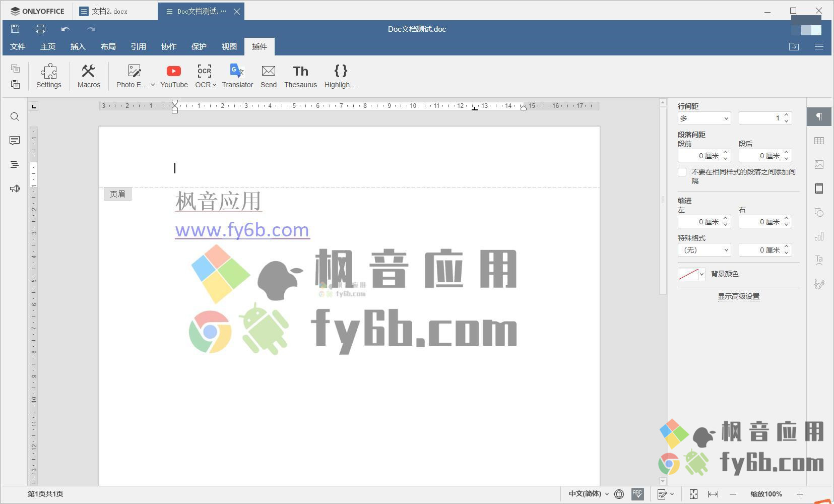Click the Paste icon in toolbar
834x504 pixels.
(x=15, y=84)
